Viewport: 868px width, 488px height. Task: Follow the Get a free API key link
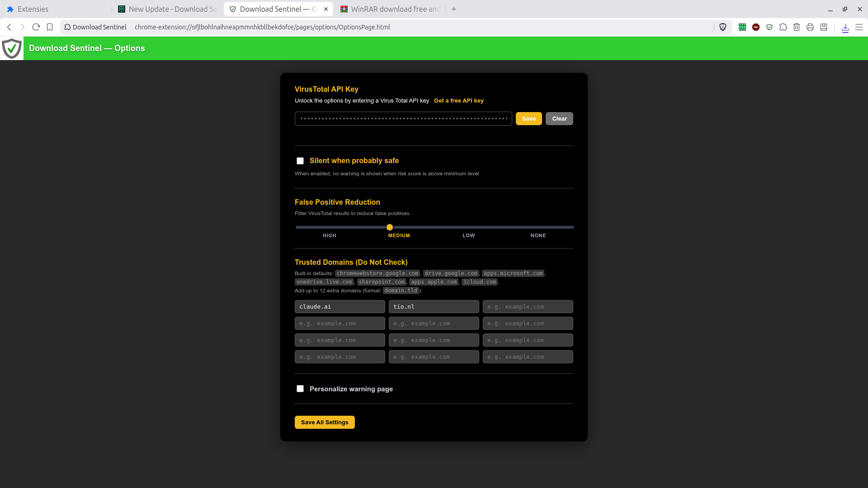tap(459, 101)
